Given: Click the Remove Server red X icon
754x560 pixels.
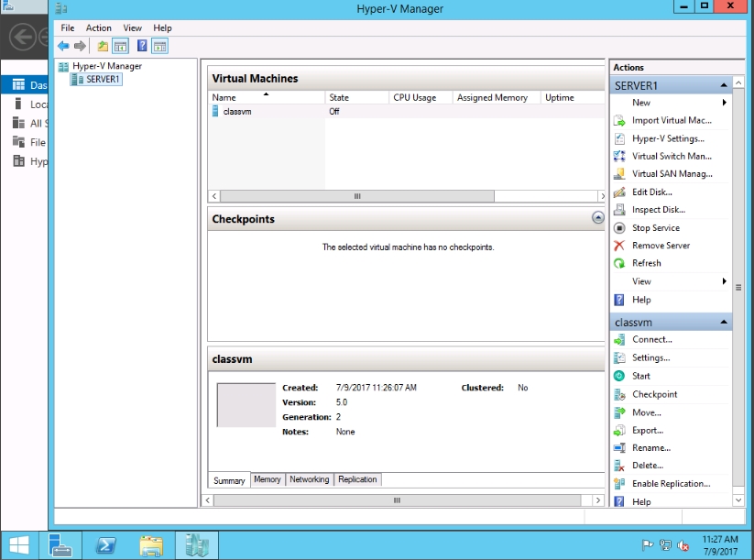Looking at the screenshot, I should pos(619,246).
